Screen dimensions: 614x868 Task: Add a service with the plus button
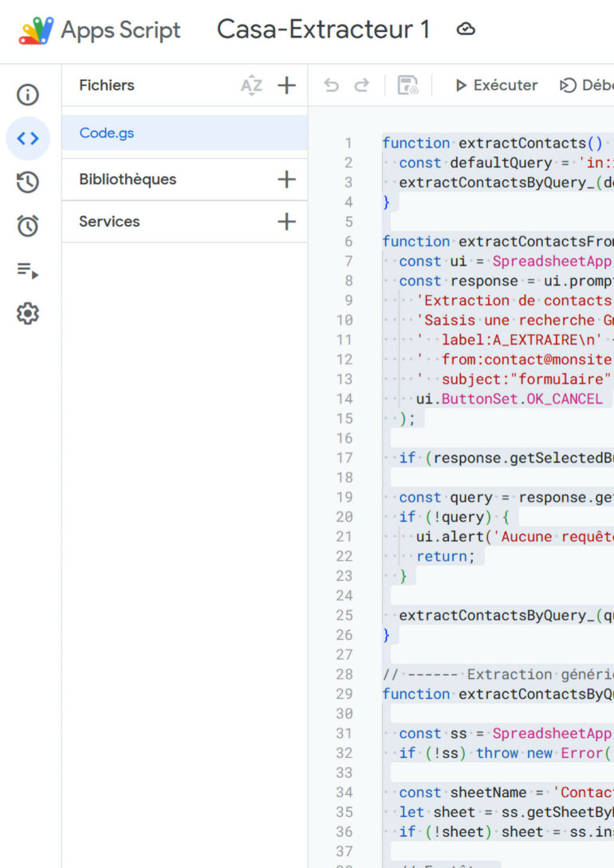pos(286,222)
